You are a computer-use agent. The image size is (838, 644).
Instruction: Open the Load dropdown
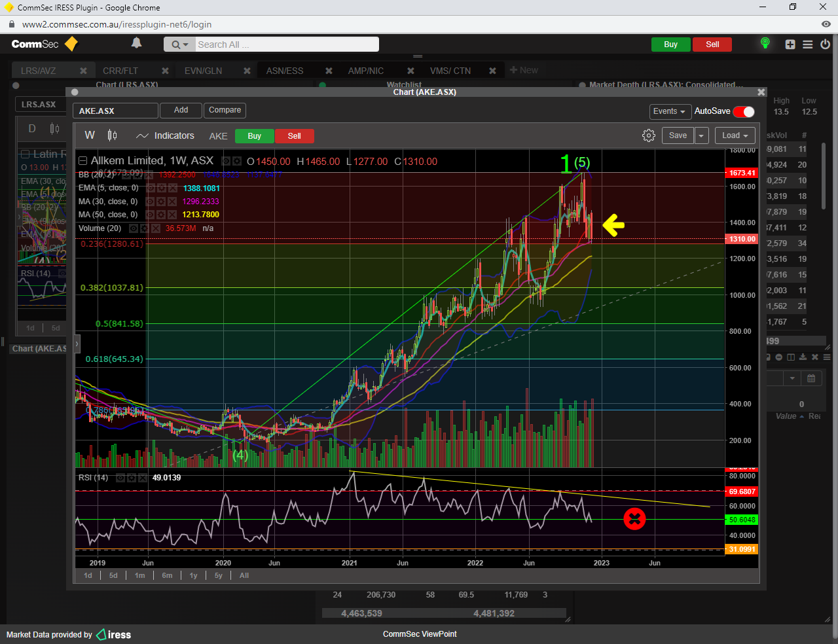(x=735, y=135)
